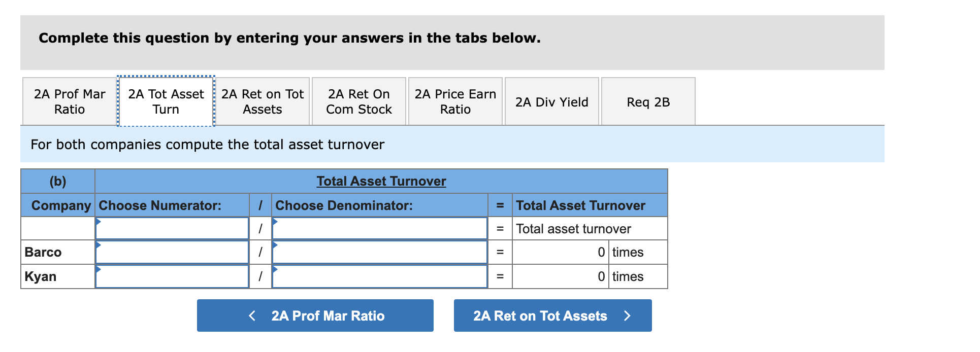Click the 2A Prof Mar Ratio back button
This screenshot has height=352, width=980.
click(x=315, y=315)
